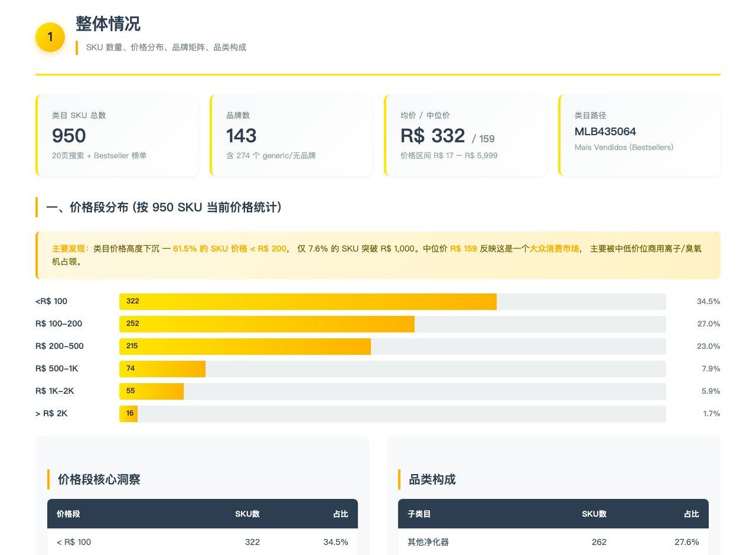
Task: Click 20页搜索 + Bestseller 榜单 text
Action: (99, 155)
